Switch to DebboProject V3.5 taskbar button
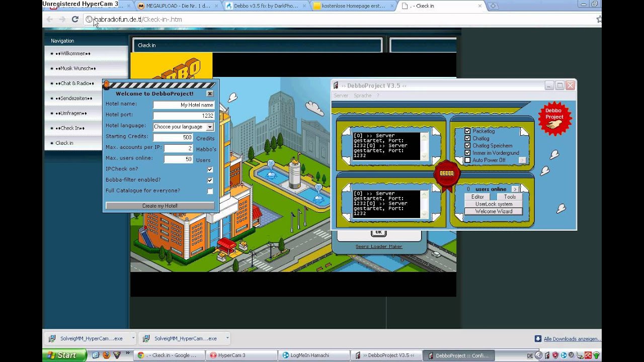This screenshot has height=362, width=644. (386, 355)
